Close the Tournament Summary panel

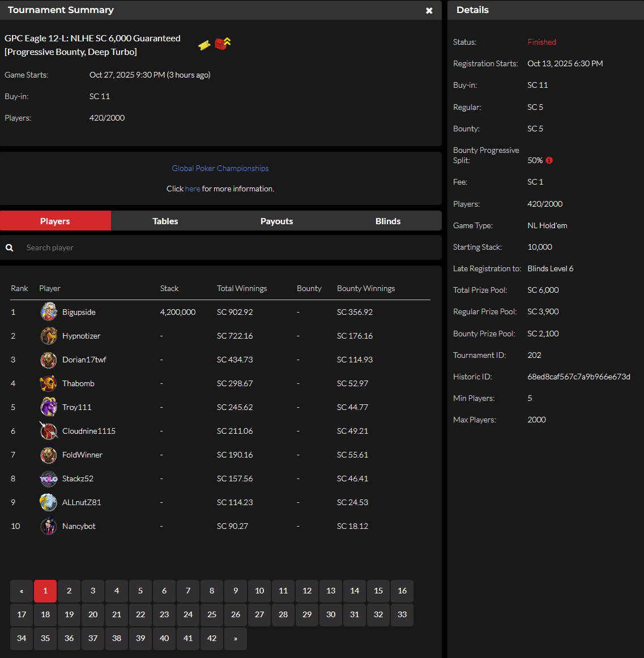(429, 11)
